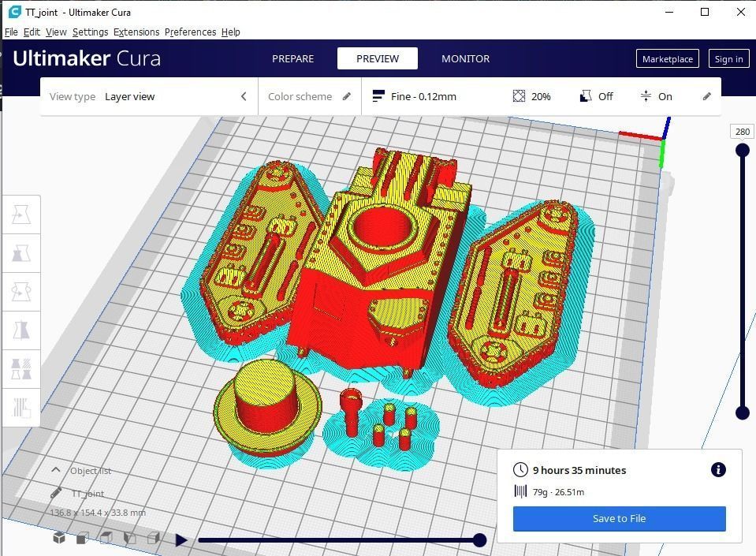Viewport: 756px width, 556px height.
Task: Click the print info icon
Action: coord(718,470)
